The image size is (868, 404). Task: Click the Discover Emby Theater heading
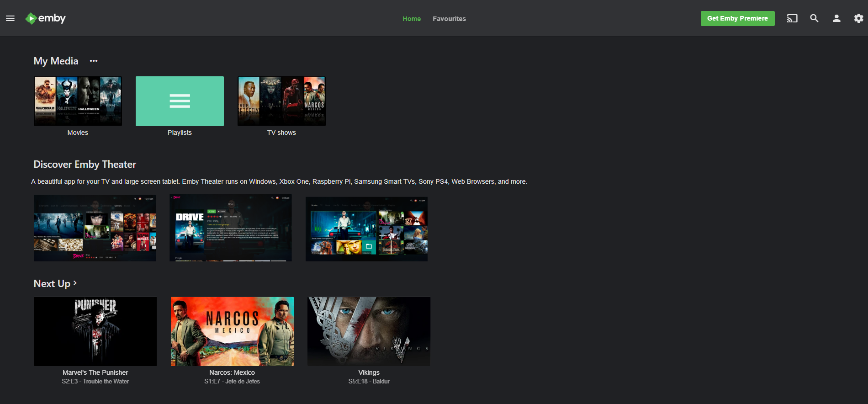85,164
